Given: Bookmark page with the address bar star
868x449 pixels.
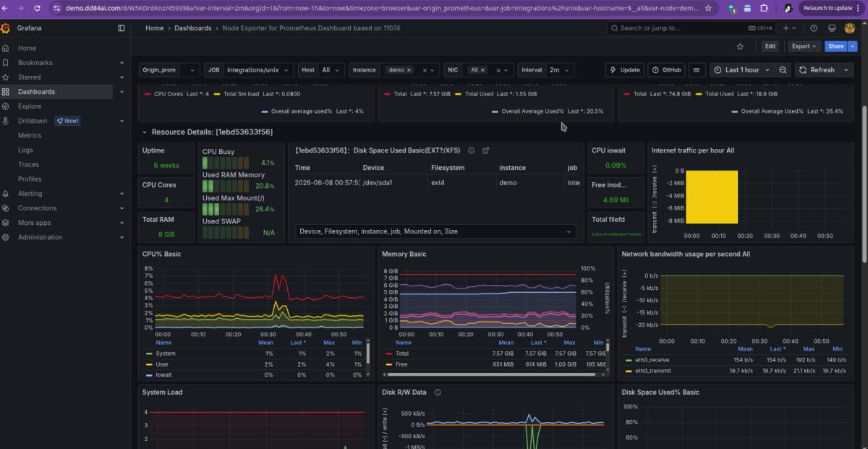Looking at the screenshot, I should click(707, 8).
